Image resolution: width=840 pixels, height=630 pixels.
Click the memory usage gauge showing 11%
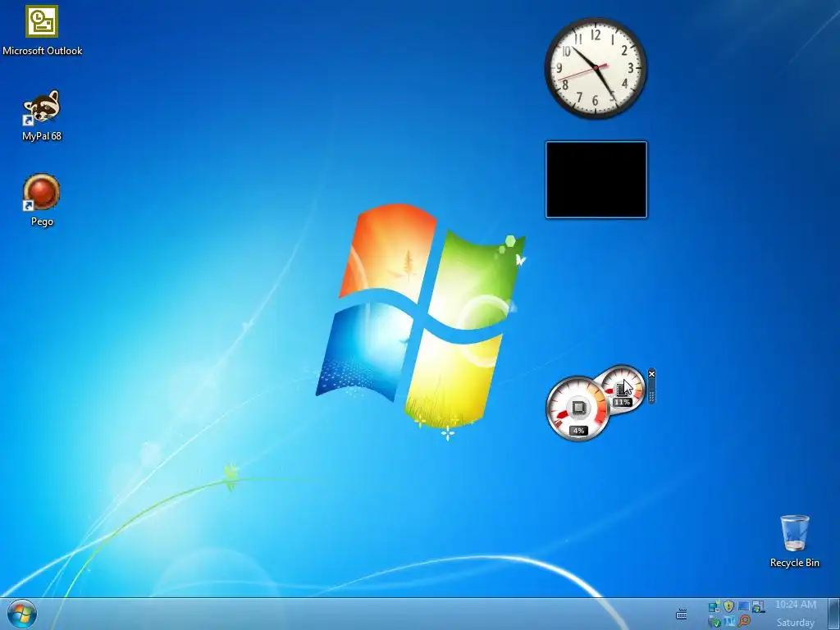point(622,389)
